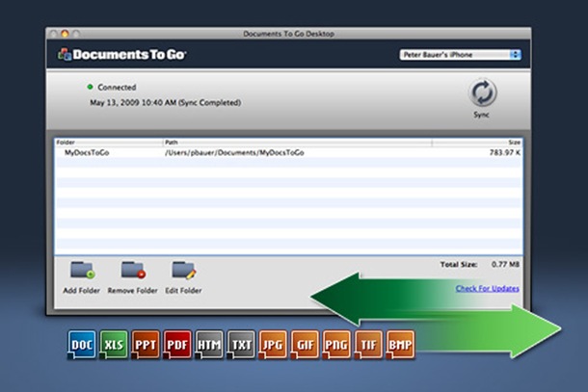
Task: Select the MyDocsToGo folder row
Action: (x=289, y=152)
